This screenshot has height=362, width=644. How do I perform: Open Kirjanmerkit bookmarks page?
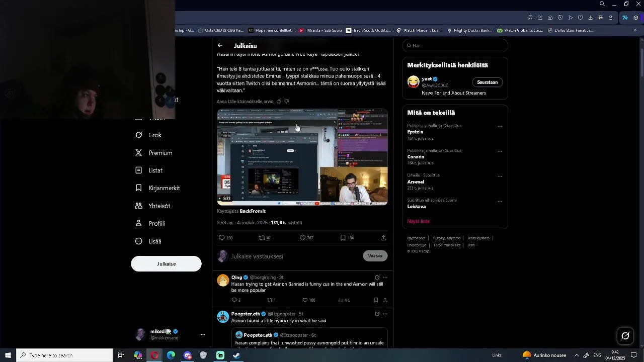click(157, 188)
